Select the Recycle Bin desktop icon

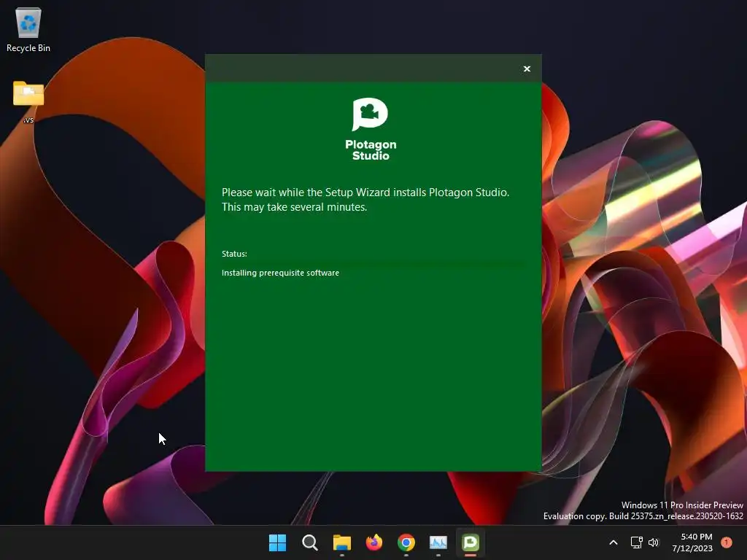point(28,29)
